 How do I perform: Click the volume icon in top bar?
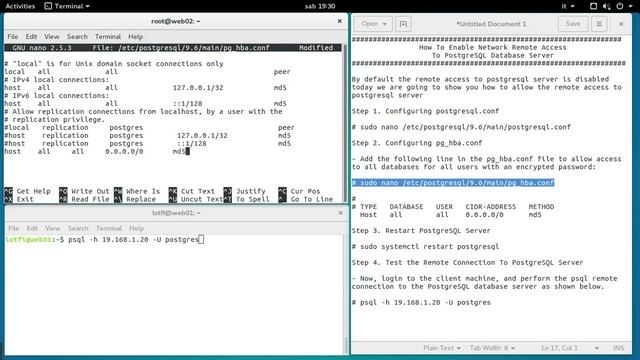pyautogui.click(x=606, y=6)
